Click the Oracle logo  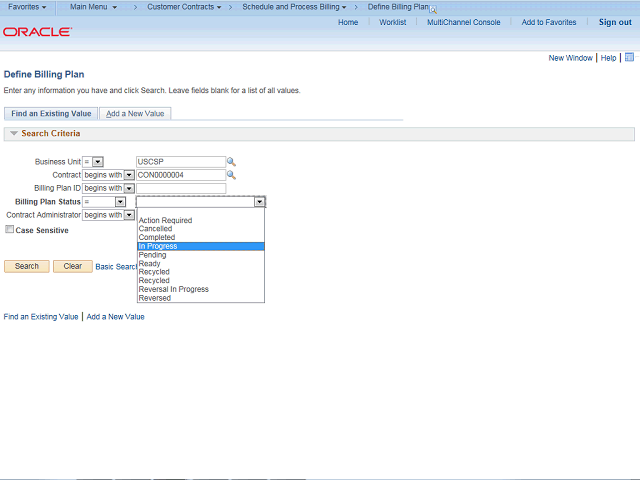(x=38, y=32)
